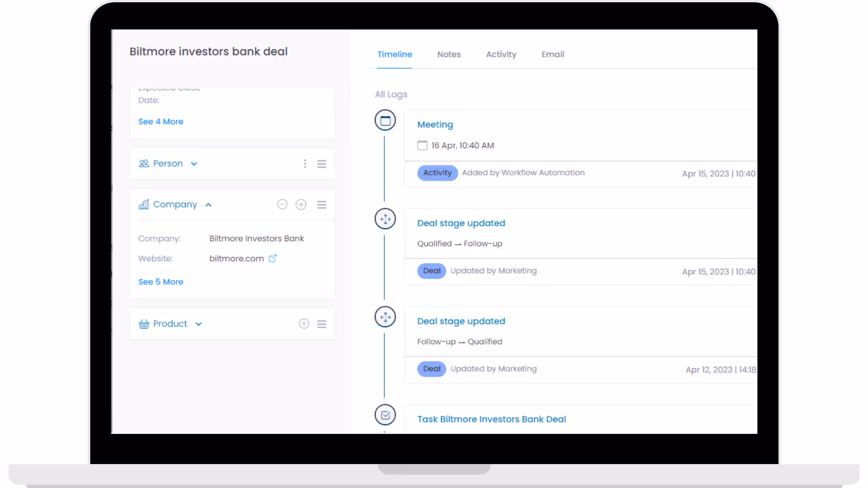
Task: Collapse the Company section chevron
Action: 208,205
